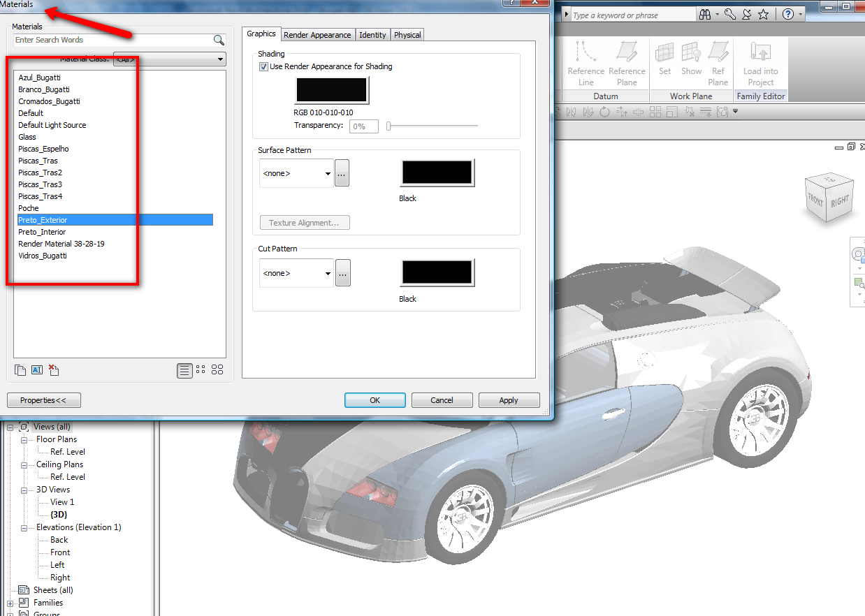The height and width of the screenshot is (616, 865).
Task: Click Load into Project
Action: tap(760, 64)
